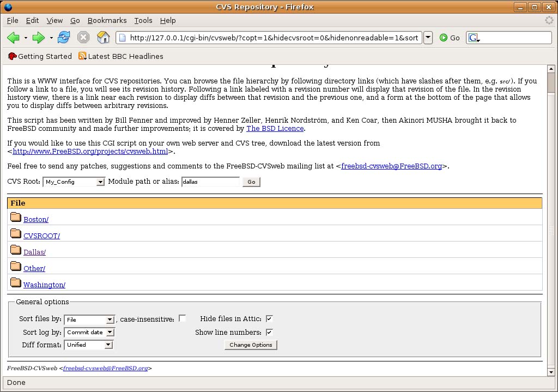Click the page icon in the address bar
This screenshot has width=558, height=392.
tap(122, 38)
